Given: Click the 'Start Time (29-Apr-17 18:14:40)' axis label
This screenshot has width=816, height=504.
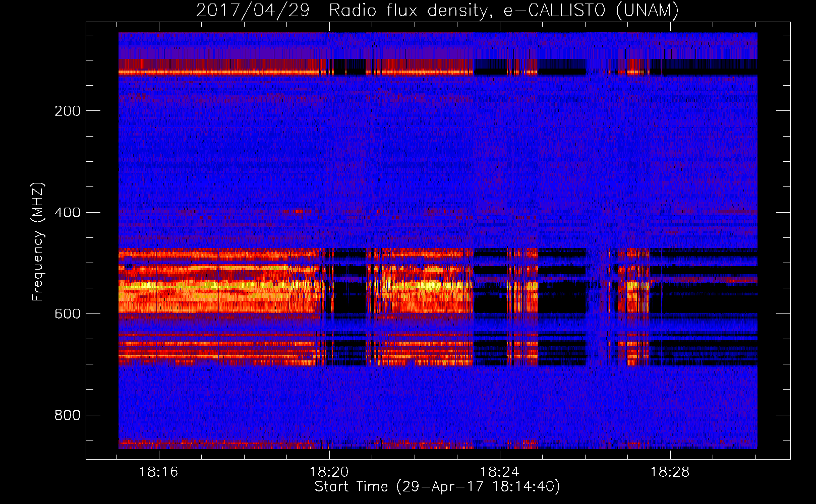Looking at the screenshot, I should (x=437, y=487).
